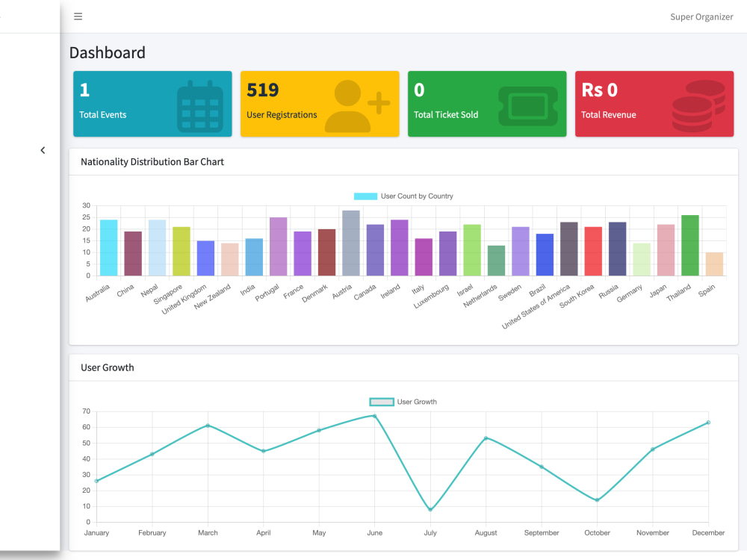Click the South Korea axis label
The width and height of the screenshot is (747, 560).
(x=577, y=296)
